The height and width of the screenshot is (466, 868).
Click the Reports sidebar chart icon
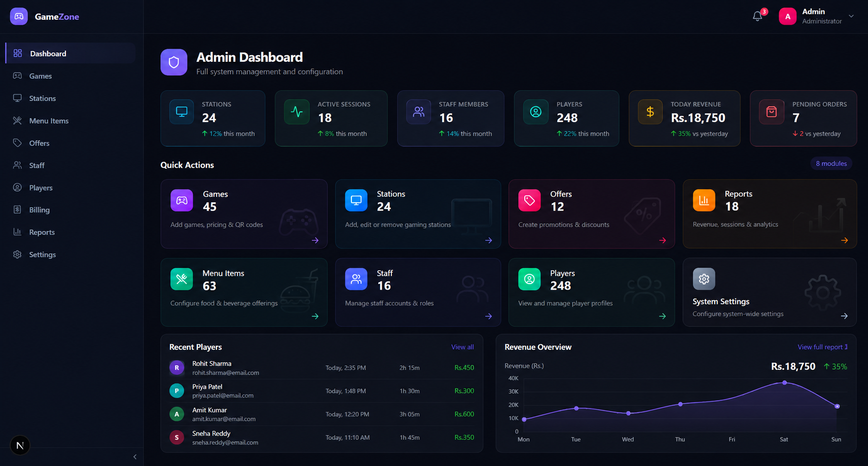pos(17,232)
